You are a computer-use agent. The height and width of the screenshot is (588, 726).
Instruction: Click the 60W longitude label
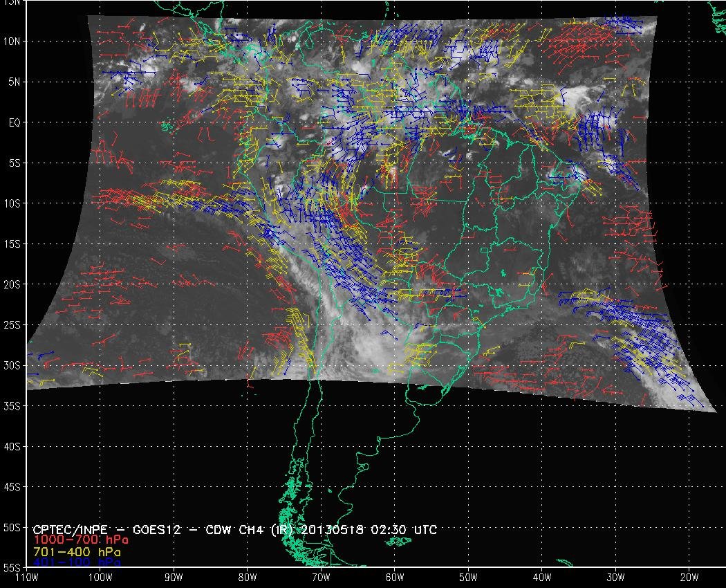coord(395,578)
